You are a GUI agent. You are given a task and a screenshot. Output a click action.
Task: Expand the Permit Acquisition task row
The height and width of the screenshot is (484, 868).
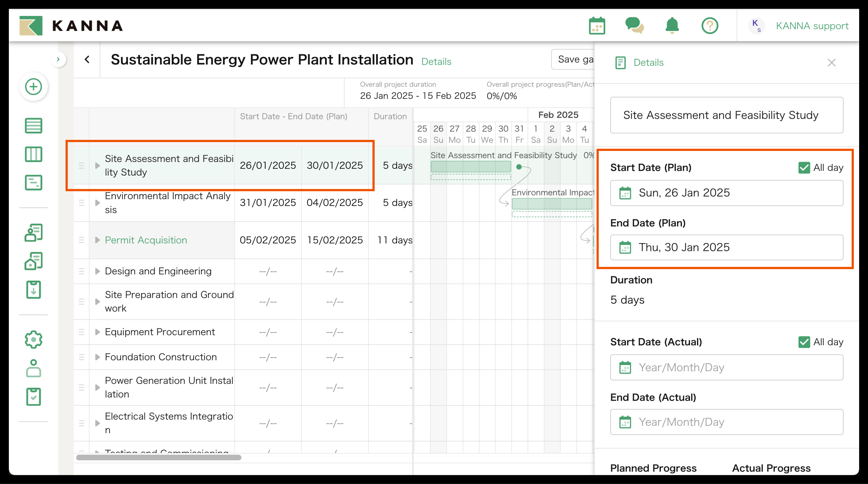tap(97, 240)
